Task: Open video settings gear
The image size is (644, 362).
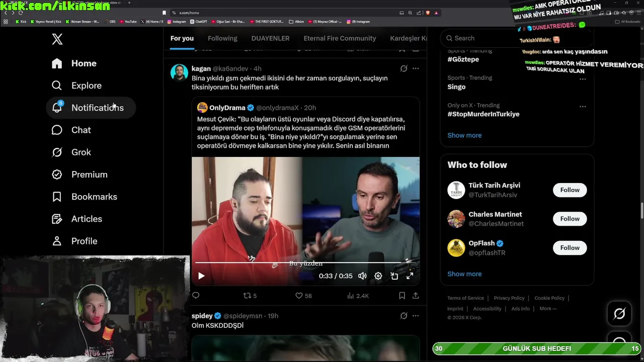Action: click(x=378, y=276)
